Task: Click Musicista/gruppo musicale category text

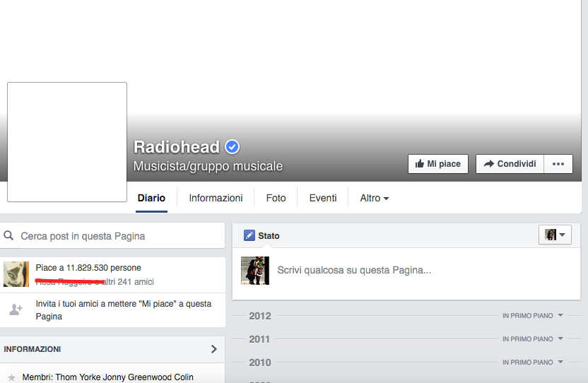Action: [x=208, y=166]
